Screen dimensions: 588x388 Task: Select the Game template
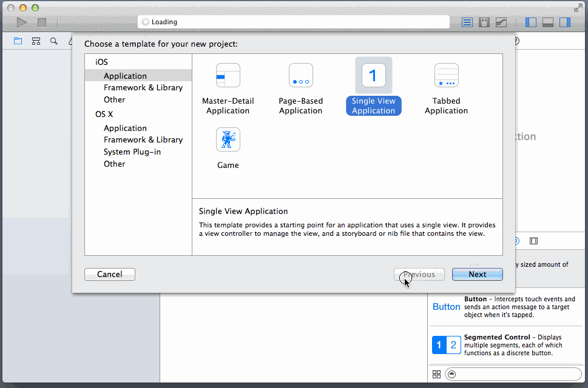click(x=228, y=149)
